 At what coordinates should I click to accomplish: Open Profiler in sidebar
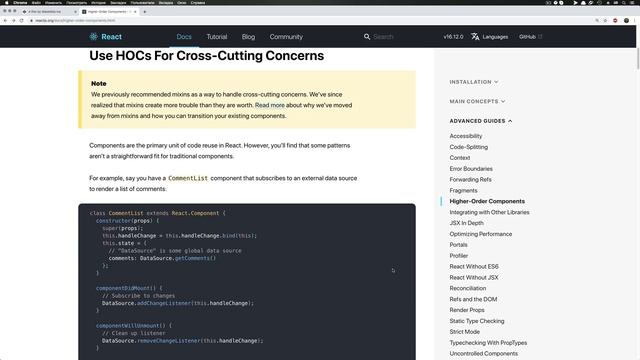pos(459,256)
